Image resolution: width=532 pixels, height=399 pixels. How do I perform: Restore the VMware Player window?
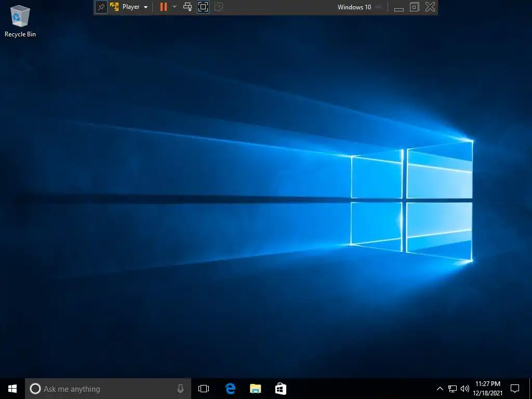click(x=414, y=7)
